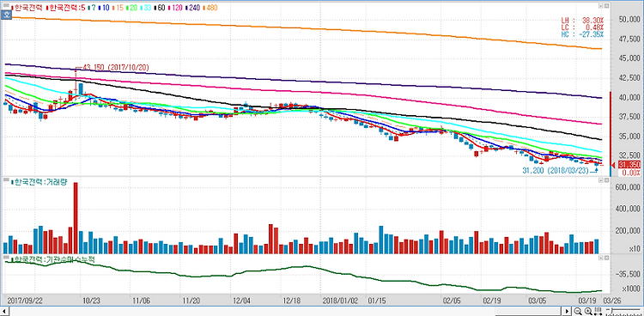Screen dimensions: 644x316
Task: Click the 01/15 date axis label
Action: click(x=376, y=300)
